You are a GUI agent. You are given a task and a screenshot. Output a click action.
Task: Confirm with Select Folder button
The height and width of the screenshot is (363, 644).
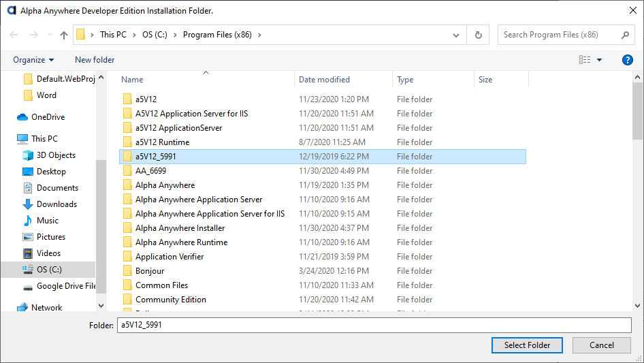coord(527,345)
